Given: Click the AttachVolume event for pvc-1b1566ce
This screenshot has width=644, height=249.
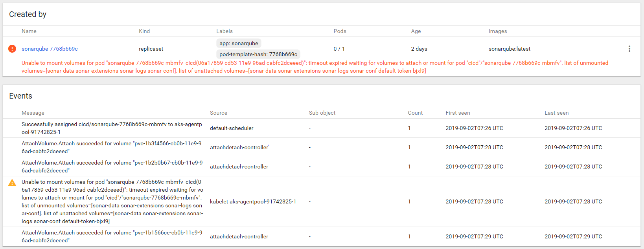Looking at the screenshot, I should (112, 236).
